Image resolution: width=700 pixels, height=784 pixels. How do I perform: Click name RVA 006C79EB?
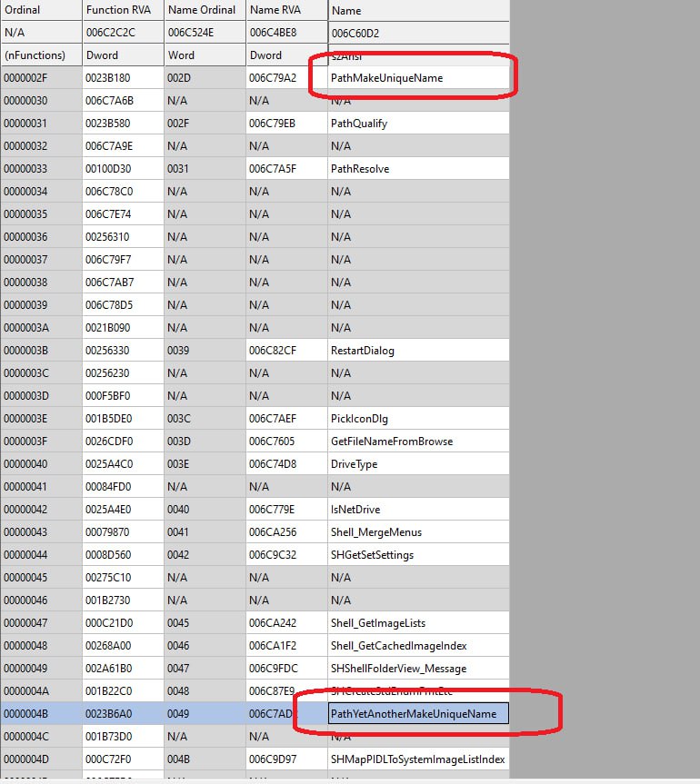pos(286,124)
